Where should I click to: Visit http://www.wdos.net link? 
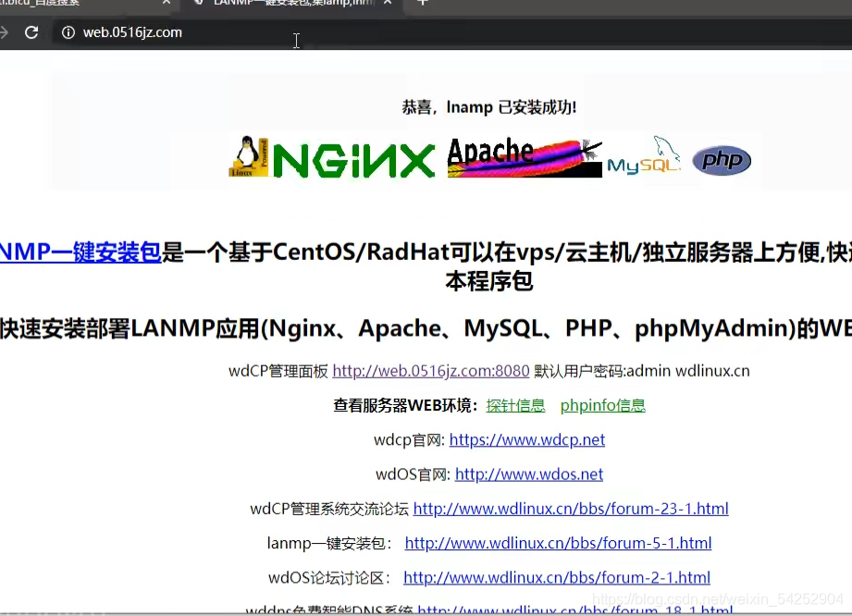coord(529,474)
